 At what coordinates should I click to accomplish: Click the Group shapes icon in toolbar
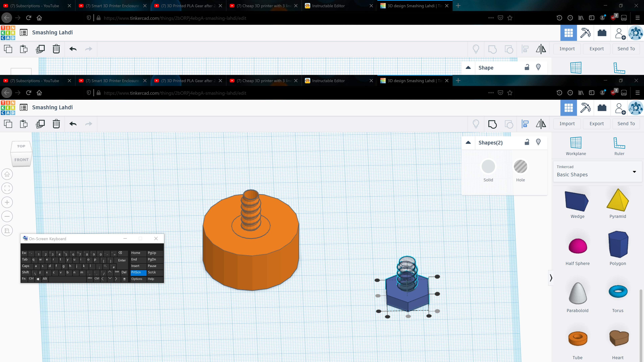tap(492, 124)
